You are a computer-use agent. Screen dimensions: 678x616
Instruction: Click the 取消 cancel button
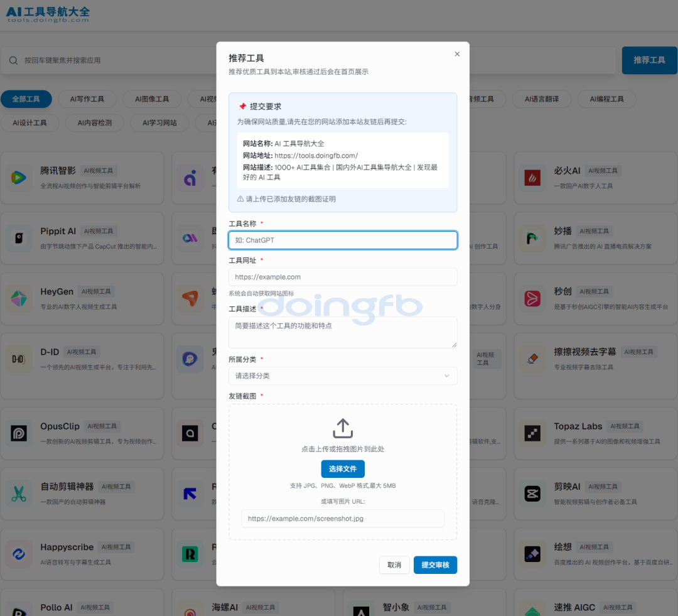click(394, 565)
